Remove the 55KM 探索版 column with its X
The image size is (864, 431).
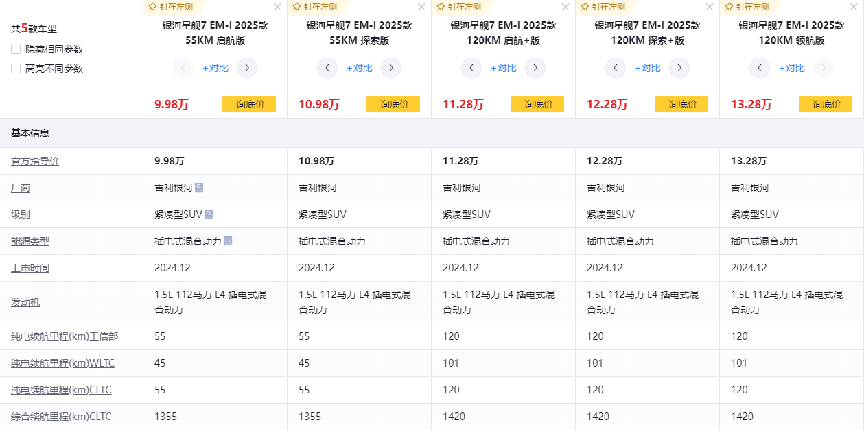pos(422,7)
